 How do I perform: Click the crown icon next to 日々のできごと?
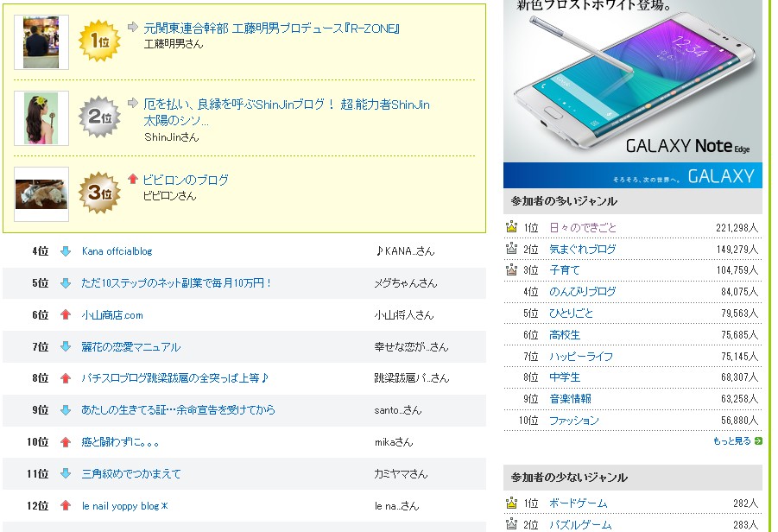512,227
